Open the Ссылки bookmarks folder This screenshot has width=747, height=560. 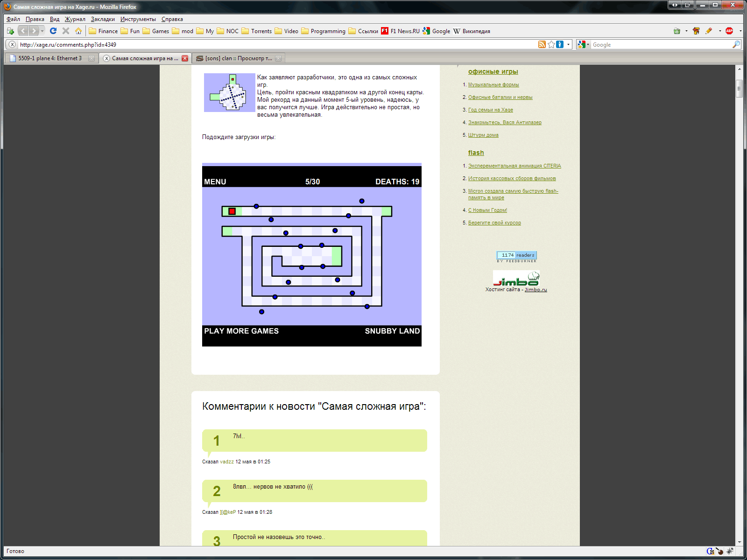pos(363,31)
